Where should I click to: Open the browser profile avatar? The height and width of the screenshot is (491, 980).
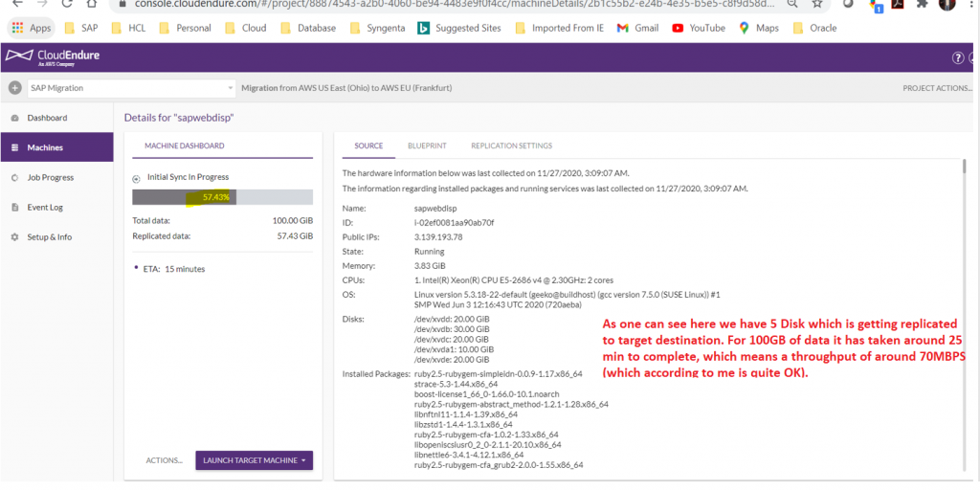pyautogui.click(x=947, y=3)
